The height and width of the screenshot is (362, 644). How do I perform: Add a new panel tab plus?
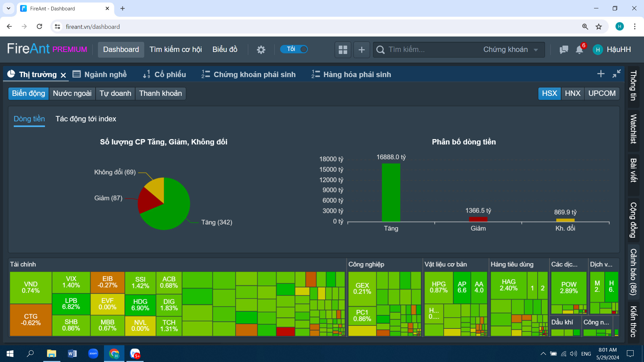coord(601,74)
